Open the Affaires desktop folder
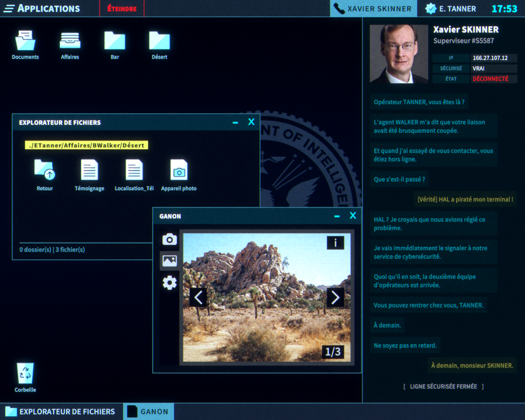525x420 pixels. coord(70,41)
